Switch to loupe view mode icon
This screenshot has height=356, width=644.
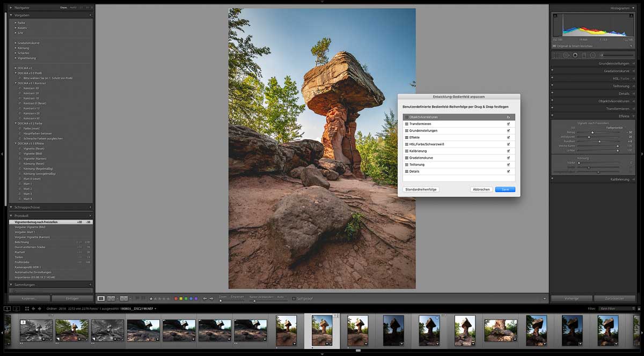point(101,298)
